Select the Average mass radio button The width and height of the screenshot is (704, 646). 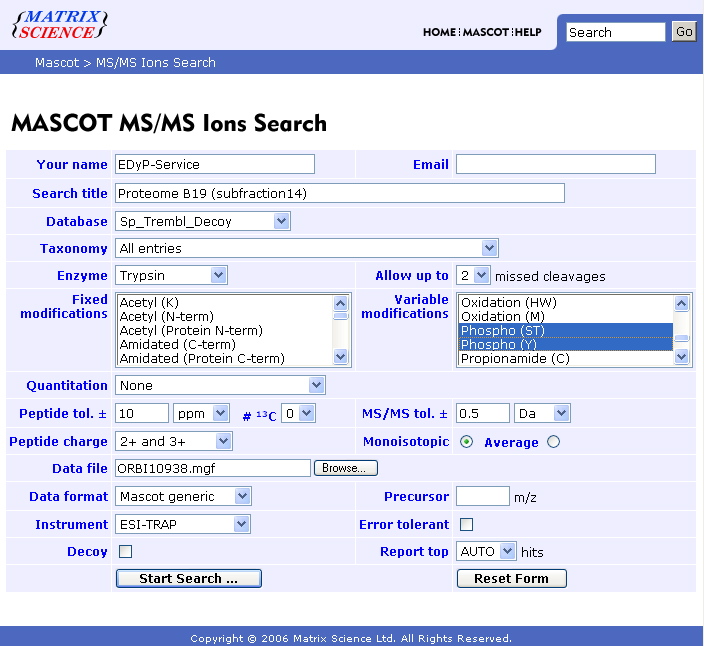coord(553,442)
